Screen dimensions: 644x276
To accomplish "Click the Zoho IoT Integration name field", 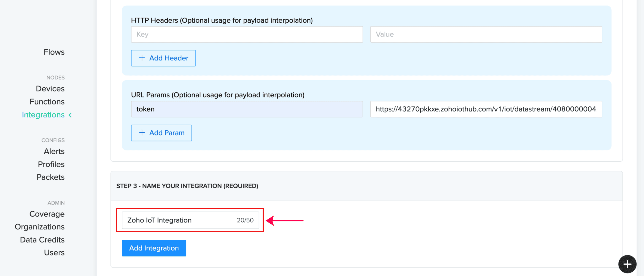I will 180,220.
